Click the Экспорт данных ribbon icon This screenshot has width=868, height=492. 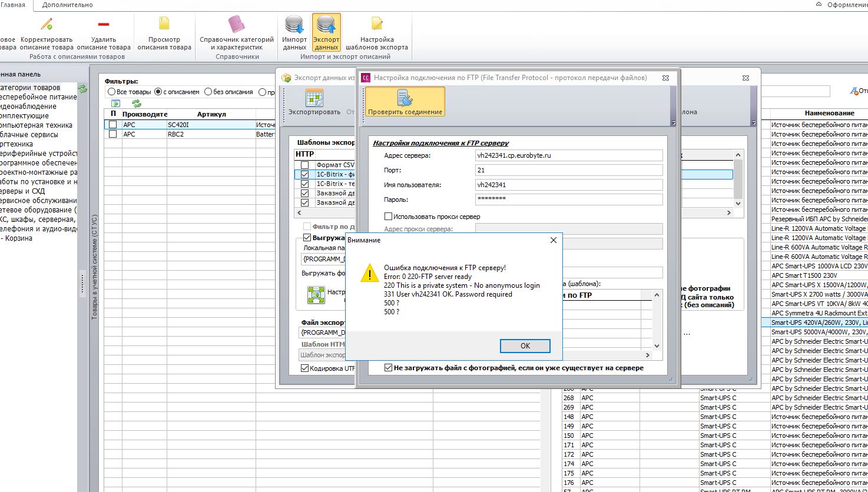click(326, 32)
